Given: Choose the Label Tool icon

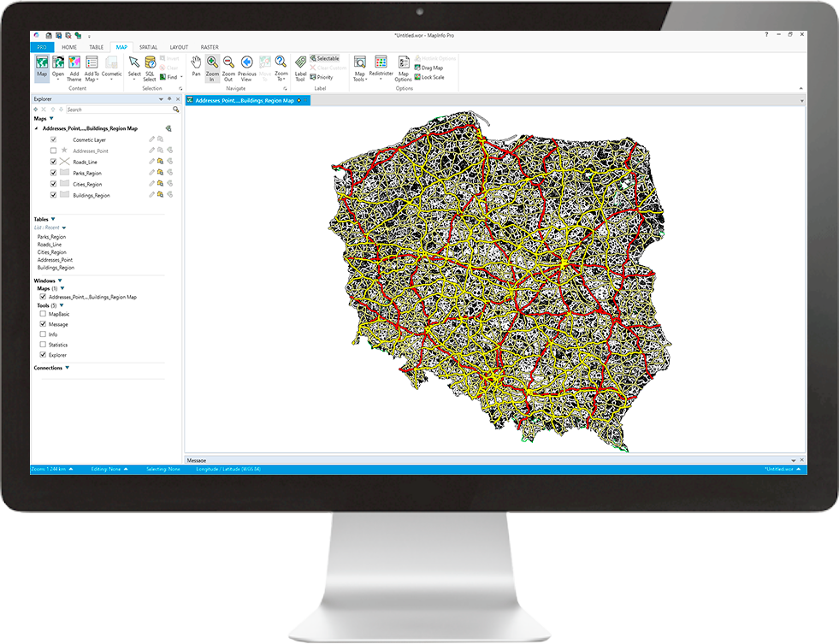Looking at the screenshot, I should 300,66.
